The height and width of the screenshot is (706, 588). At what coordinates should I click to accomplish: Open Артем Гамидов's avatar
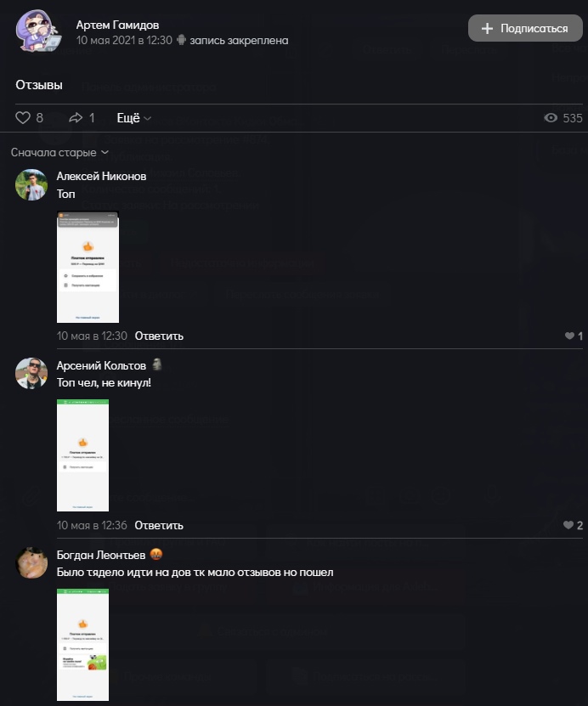point(38,31)
